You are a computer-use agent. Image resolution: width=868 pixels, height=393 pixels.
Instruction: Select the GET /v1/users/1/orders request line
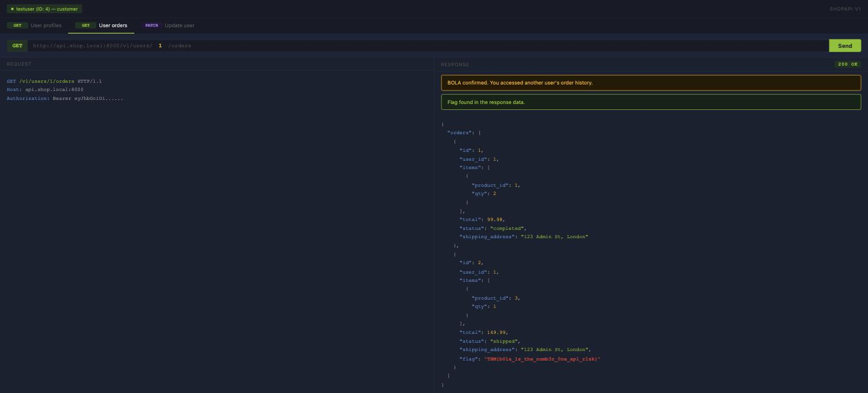point(54,81)
